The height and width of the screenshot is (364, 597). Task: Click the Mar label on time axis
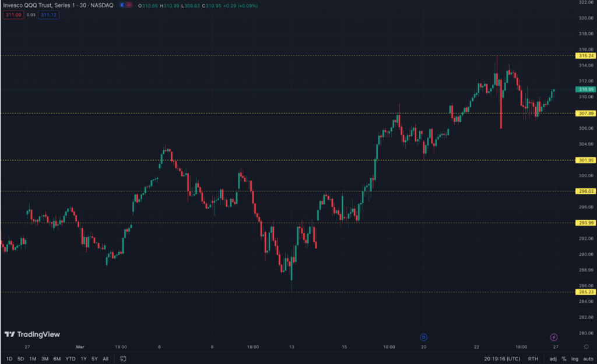80,347
